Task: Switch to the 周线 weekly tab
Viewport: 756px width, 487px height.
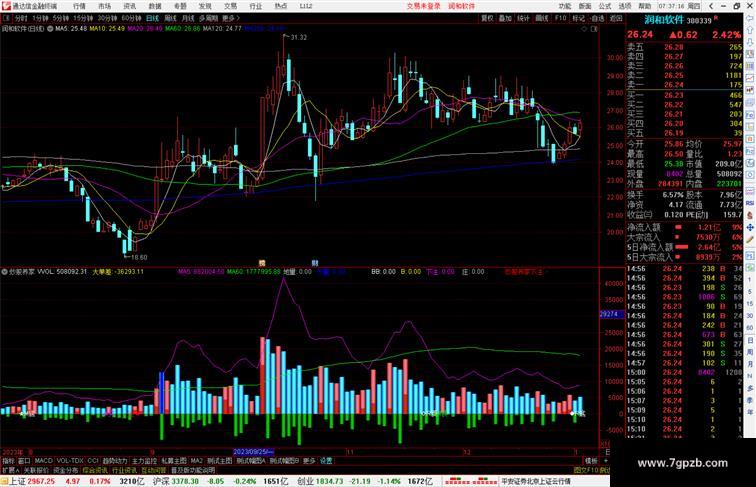Action: tap(170, 18)
